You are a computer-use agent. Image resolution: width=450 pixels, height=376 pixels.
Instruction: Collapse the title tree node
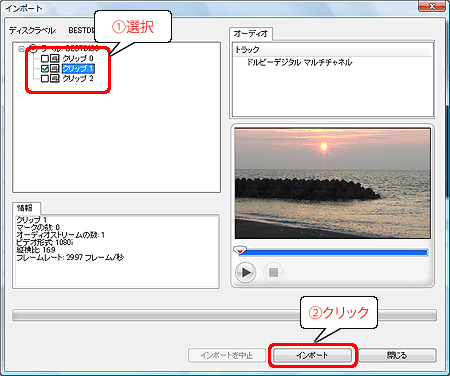click(22, 49)
